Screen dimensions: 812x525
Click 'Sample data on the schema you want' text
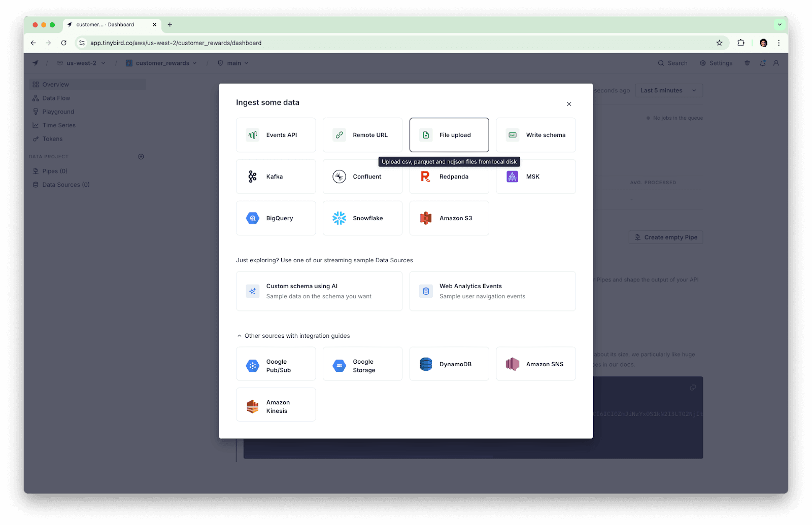pos(319,296)
